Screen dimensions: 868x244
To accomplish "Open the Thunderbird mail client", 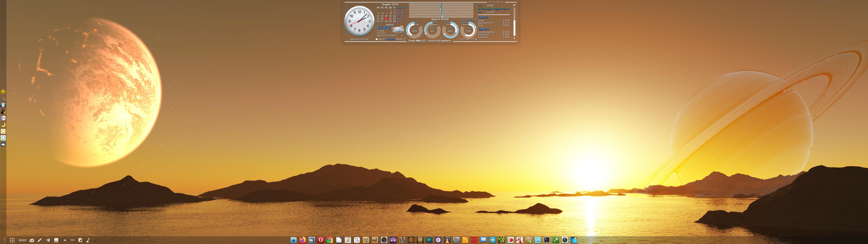I will point(312,240).
